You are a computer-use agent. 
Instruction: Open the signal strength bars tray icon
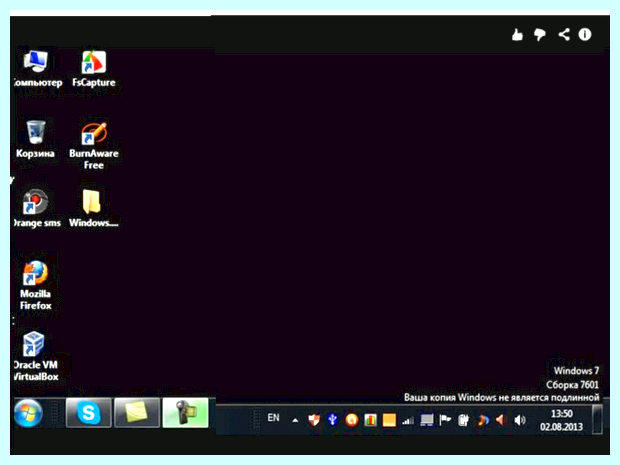click(x=408, y=421)
